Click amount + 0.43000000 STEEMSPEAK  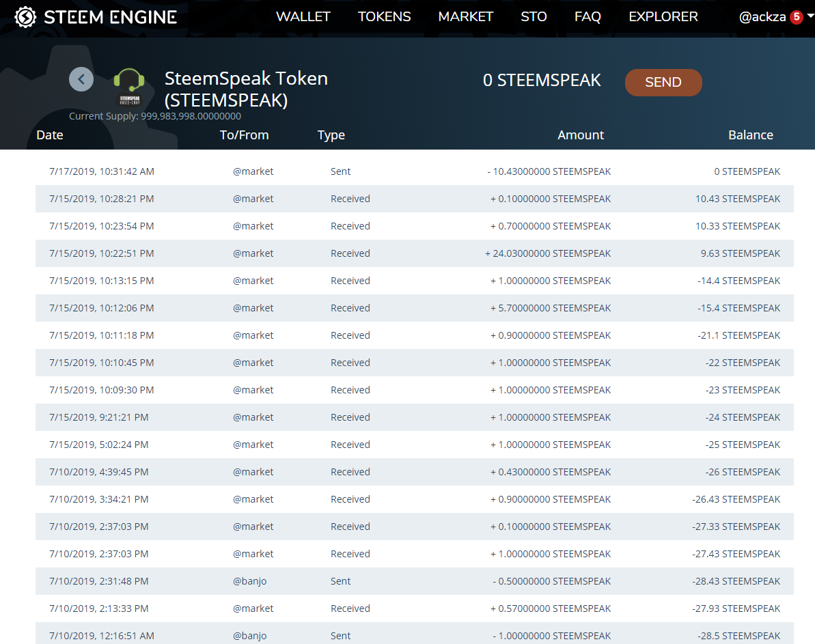(551, 471)
